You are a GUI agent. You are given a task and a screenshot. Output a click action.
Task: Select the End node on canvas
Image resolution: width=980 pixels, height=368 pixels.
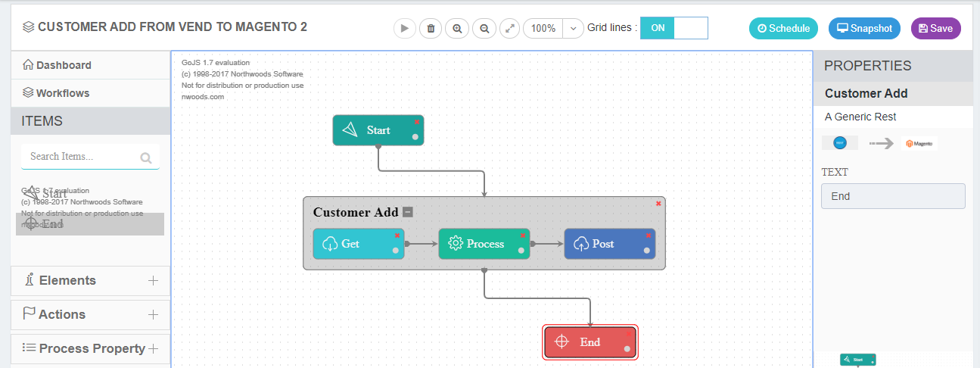pyautogui.click(x=590, y=342)
